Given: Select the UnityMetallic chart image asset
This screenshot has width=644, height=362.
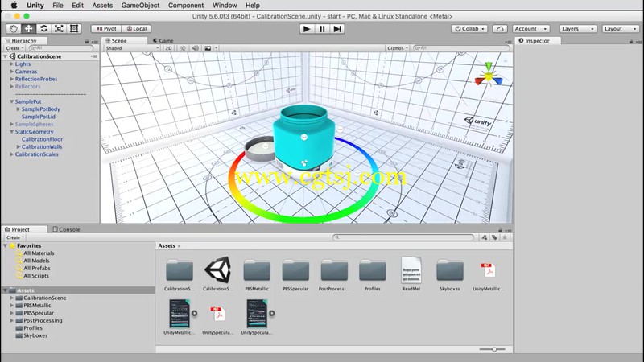Looking at the screenshot, I should click(x=179, y=317).
